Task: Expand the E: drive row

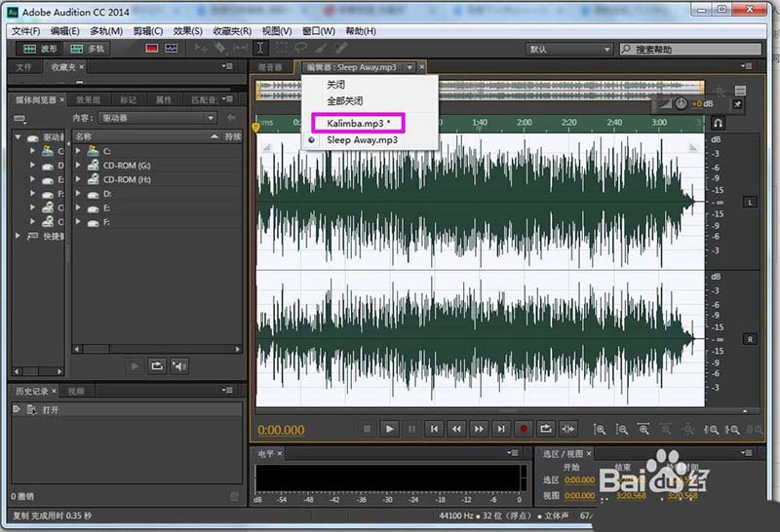Action: point(78,208)
